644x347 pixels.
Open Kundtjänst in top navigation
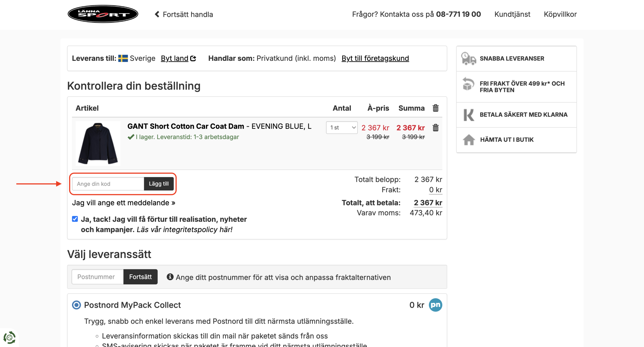click(x=512, y=14)
